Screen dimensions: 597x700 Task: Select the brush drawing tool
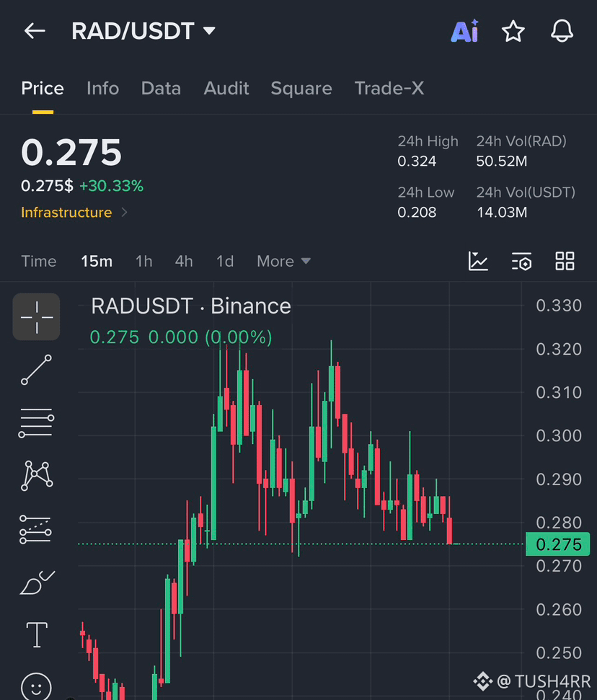point(37,582)
